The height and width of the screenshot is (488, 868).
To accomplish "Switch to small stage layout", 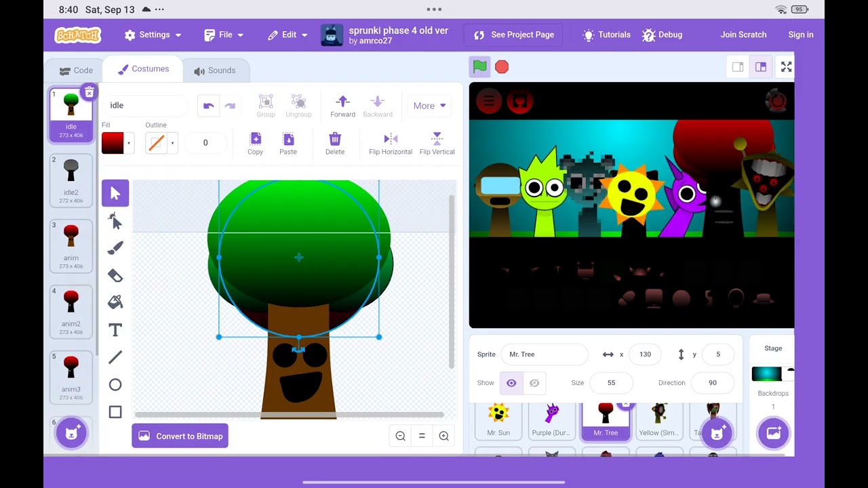I will click(738, 66).
